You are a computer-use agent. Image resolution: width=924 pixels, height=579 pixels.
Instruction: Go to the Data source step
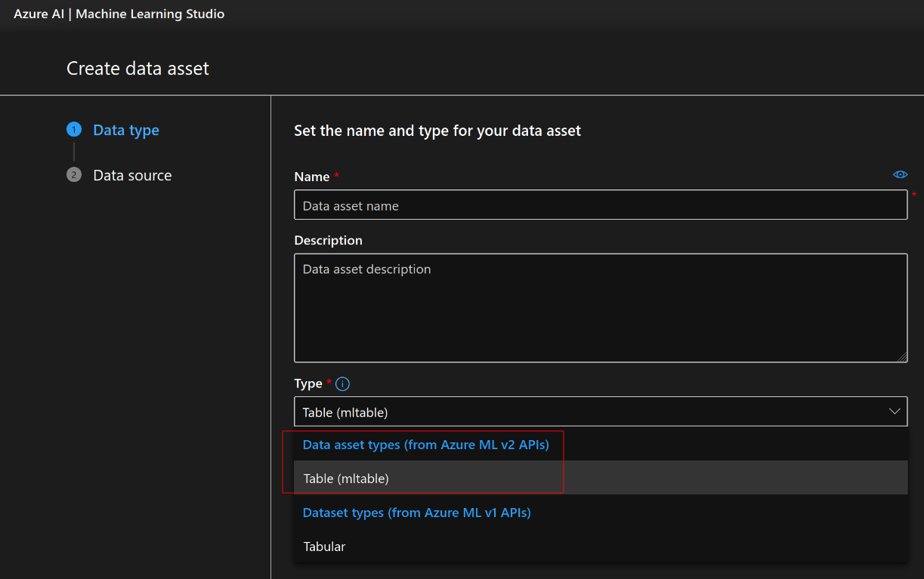click(x=132, y=175)
